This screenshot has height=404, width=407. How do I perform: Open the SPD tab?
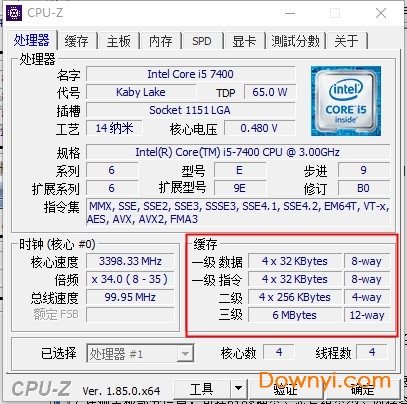coord(202,41)
